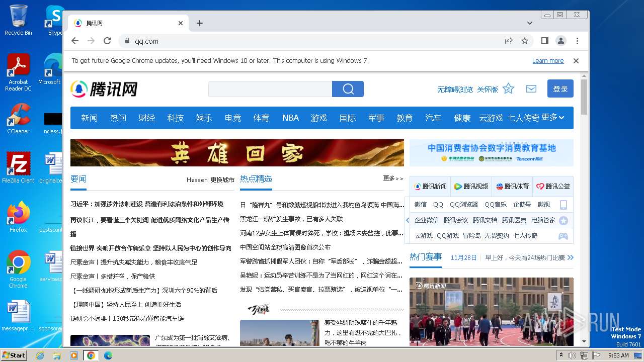Image resolution: width=644 pixels, height=362 pixels.
Task: Open the QQ游戏 link
Action: (448, 236)
